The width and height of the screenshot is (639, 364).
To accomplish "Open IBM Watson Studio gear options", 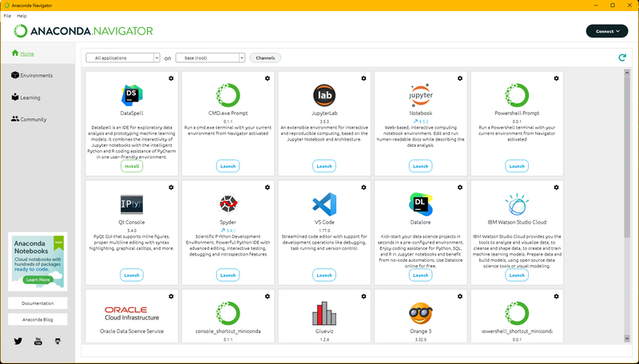I will pyautogui.click(x=556, y=188).
